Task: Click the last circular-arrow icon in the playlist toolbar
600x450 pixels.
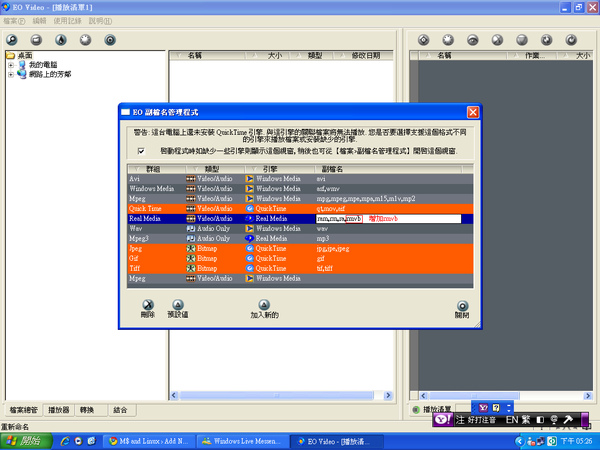Action: (571, 40)
